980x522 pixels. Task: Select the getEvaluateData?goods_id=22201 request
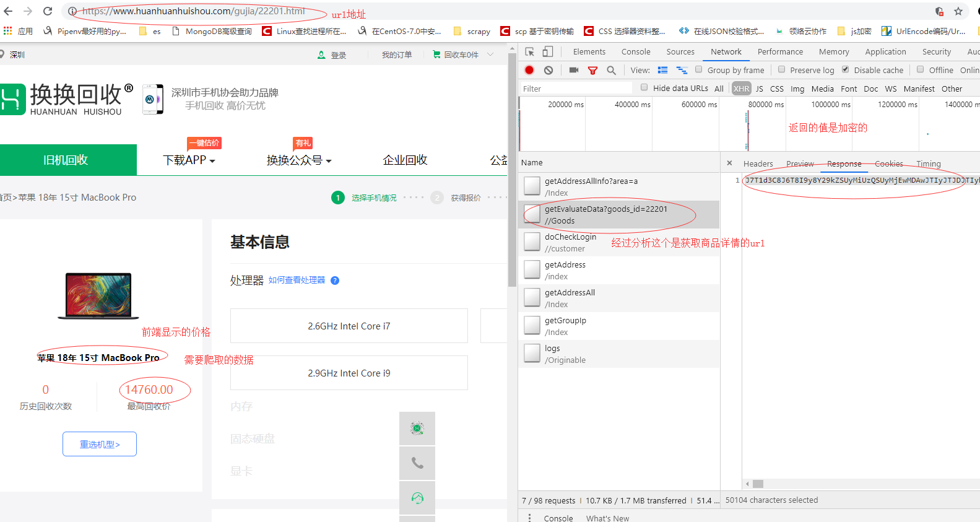coord(619,214)
